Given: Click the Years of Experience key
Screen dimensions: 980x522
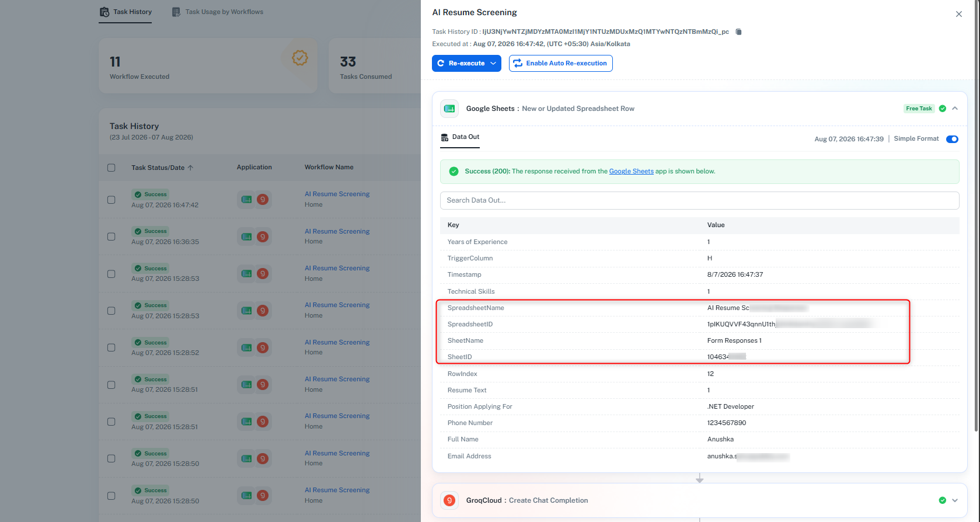Looking at the screenshot, I should click(x=477, y=242).
